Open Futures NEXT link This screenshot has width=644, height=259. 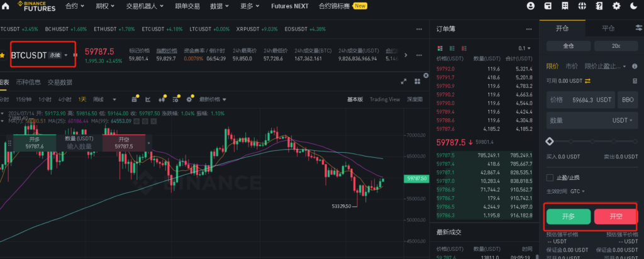point(289,6)
